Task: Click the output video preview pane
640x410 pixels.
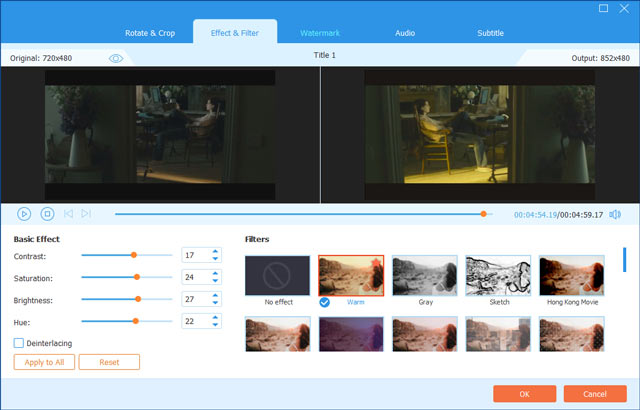Action: click(x=480, y=135)
